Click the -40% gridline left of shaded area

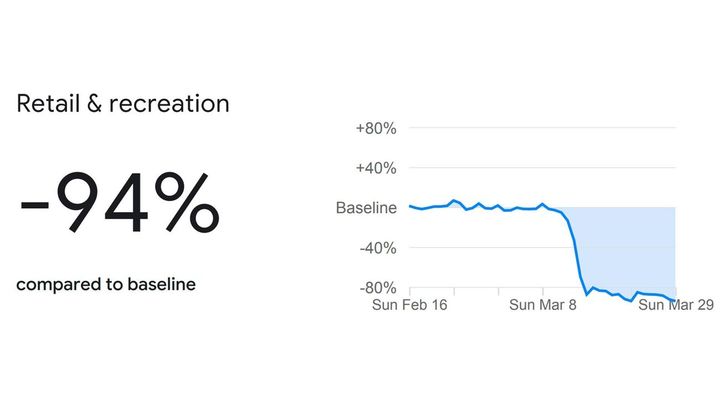(x=480, y=247)
